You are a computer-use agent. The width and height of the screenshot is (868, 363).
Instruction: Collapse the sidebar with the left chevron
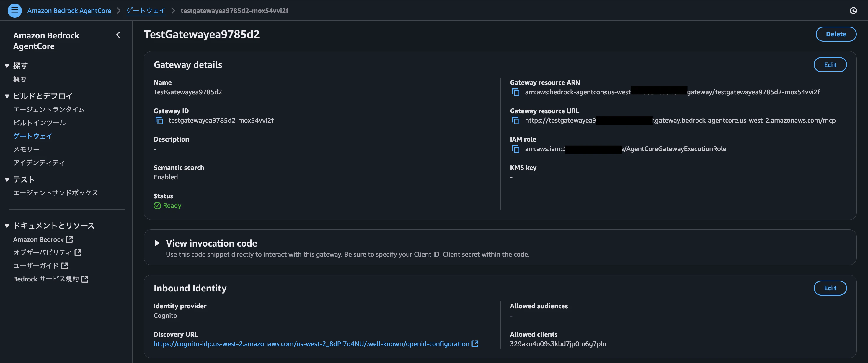118,35
